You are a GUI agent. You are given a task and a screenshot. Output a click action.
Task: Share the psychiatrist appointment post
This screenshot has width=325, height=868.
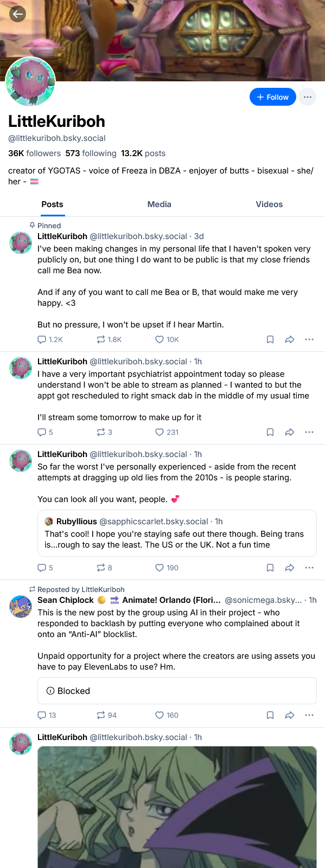coord(290,432)
